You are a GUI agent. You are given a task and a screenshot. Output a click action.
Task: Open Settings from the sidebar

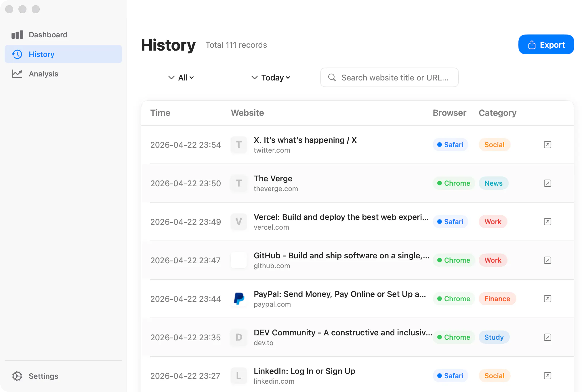tap(63, 376)
